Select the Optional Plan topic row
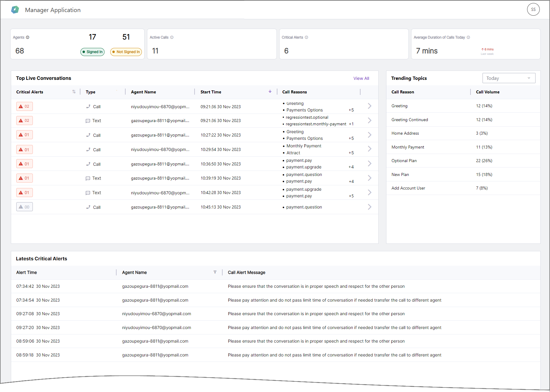Screen dimensions: 550x392 pyautogui.click(x=463, y=161)
